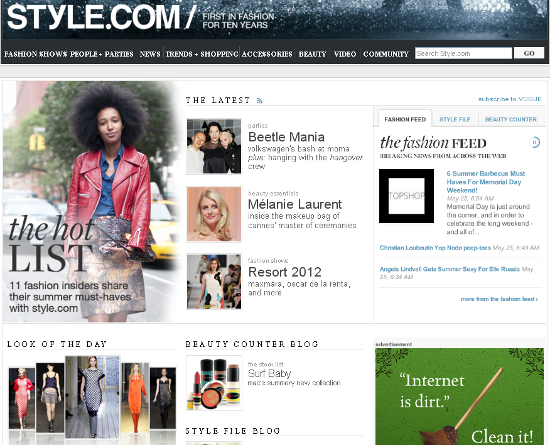
Task: Select the Fashion Feed tab
Action: pos(405,119)
